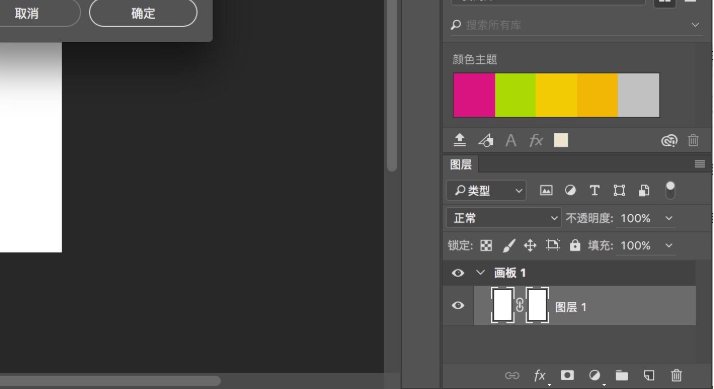Click the create new layer icon
714x389 pixels.
649,375
